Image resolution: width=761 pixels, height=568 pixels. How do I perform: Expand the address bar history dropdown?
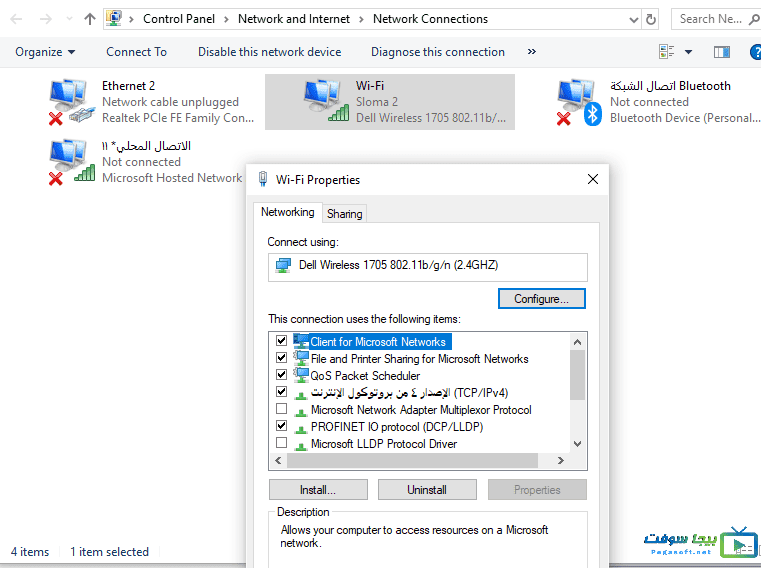tap(633, 19)
